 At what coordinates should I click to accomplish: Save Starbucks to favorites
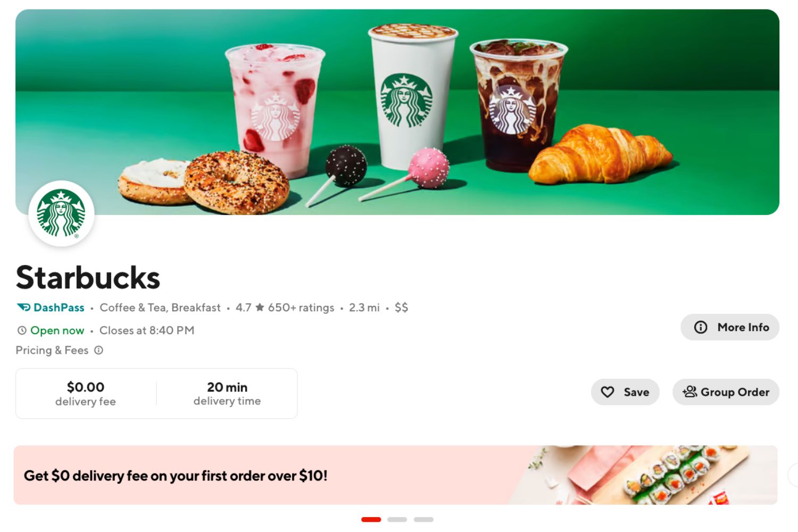pos(625,392)
